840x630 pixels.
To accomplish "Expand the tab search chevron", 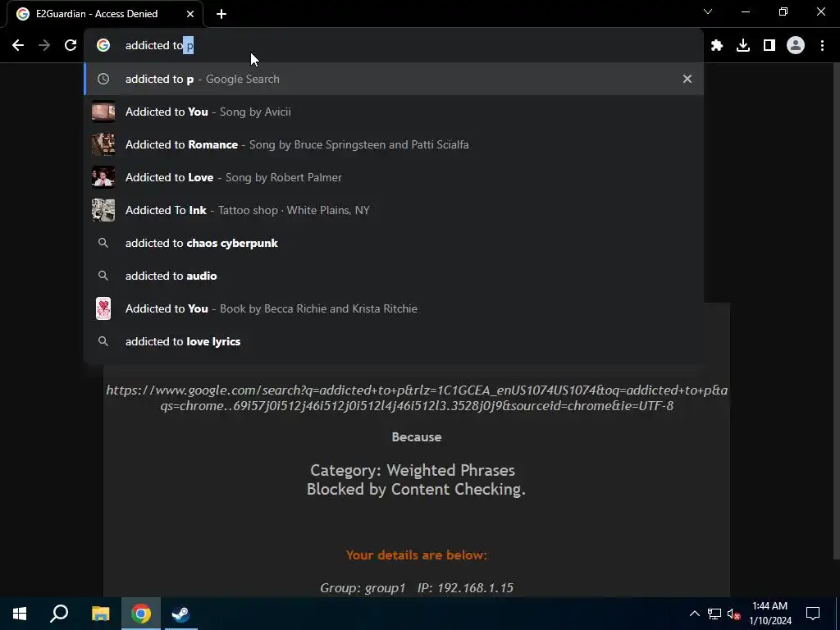I will [x=708, y=11].
